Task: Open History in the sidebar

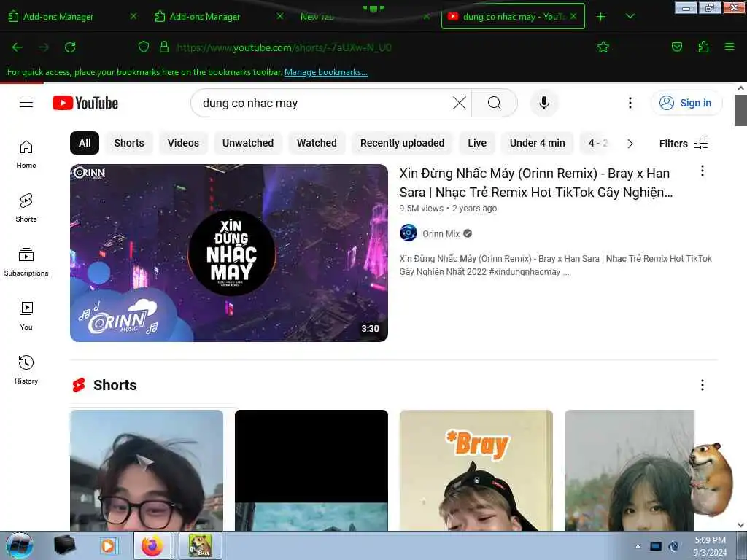Action: [x=26, y=370]
